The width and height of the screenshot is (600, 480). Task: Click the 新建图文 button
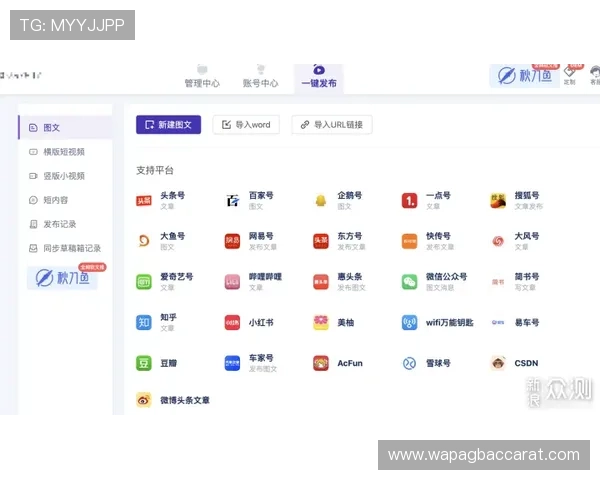[168, 124]
